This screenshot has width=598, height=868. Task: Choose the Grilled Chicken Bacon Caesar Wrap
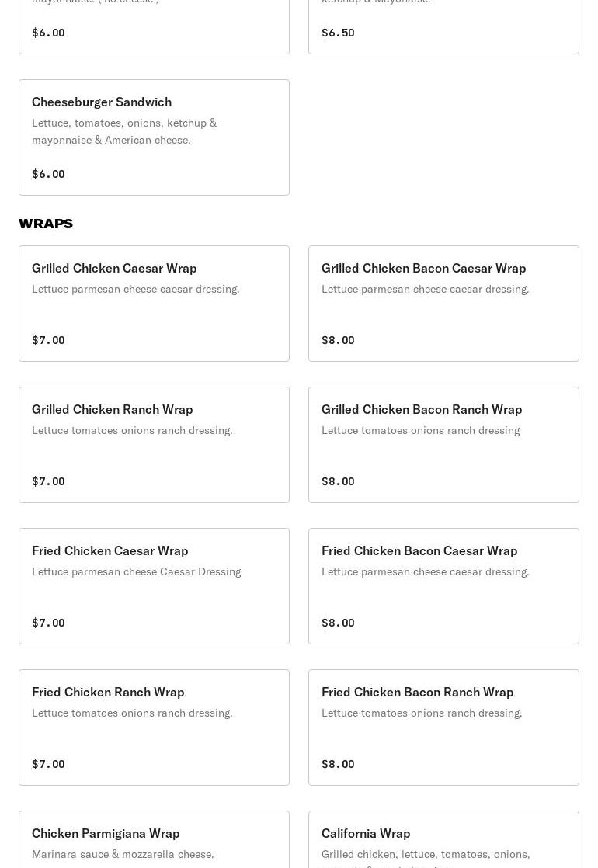(443, 304)
